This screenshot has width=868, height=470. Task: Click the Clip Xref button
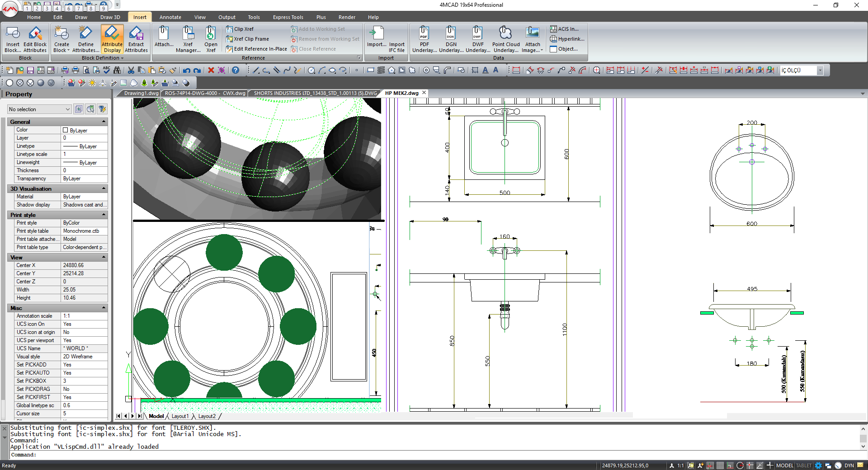coord(240,29)
